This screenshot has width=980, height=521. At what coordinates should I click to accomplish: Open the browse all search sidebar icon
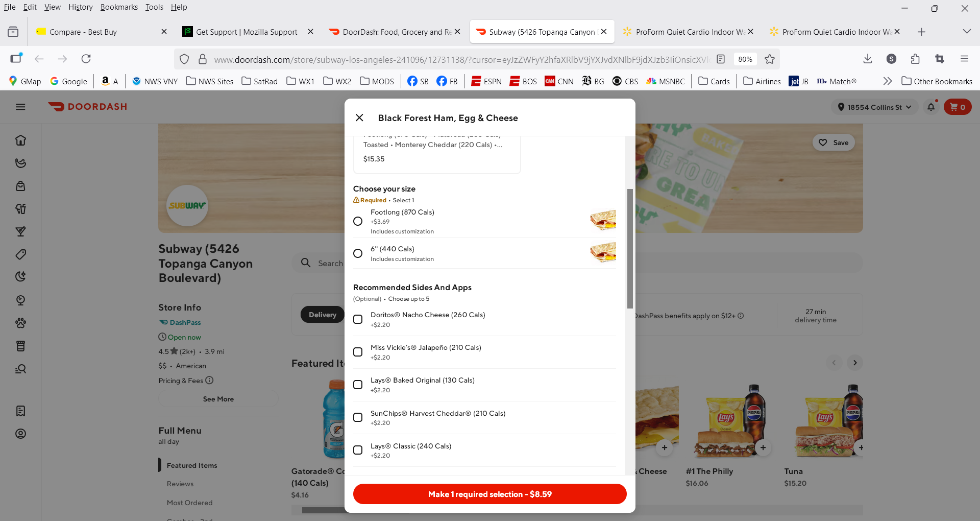click(x=20, y=369)
